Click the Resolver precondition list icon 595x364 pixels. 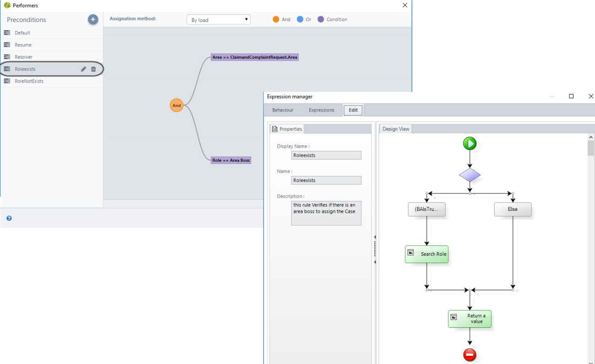[x=7, y=57]
